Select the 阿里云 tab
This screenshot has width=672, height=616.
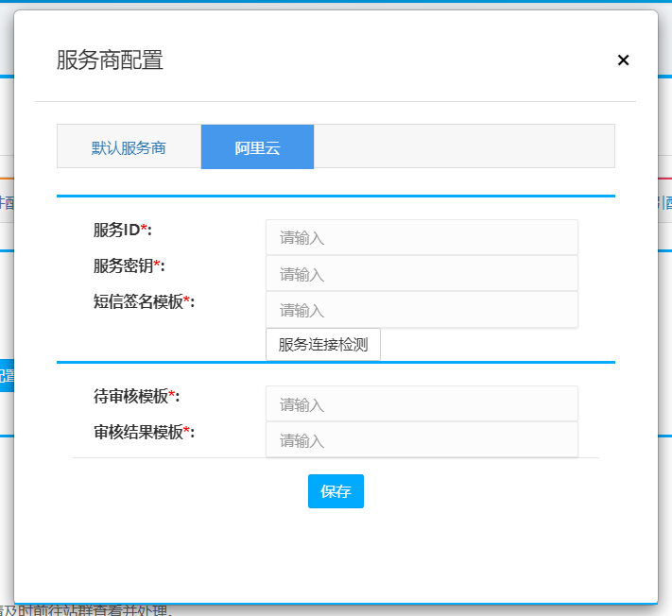point(257,147)
